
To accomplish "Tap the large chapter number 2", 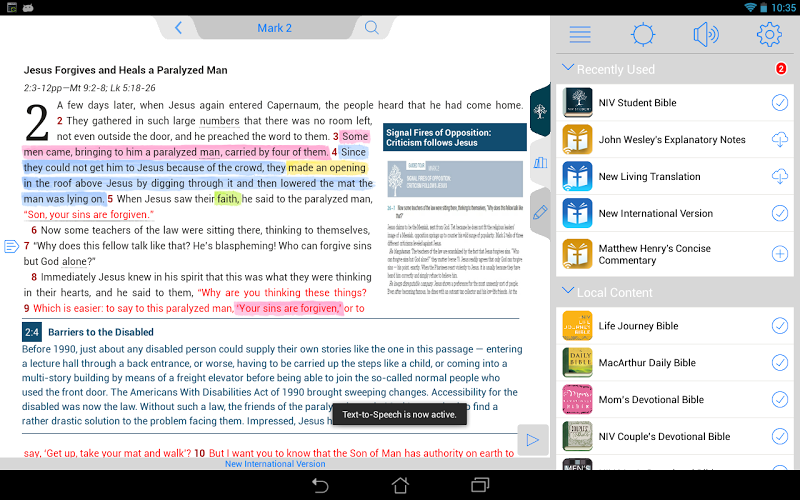I will [x=37, y=122].
